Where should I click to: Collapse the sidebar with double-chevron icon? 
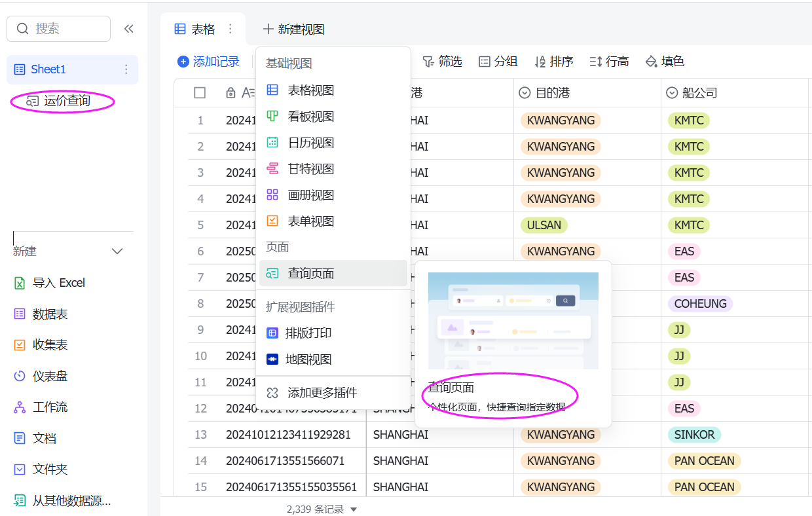click(129, 29)
